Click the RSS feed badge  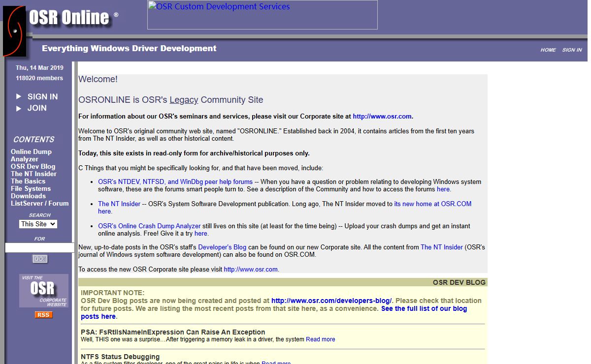click(x=43, y=315)
